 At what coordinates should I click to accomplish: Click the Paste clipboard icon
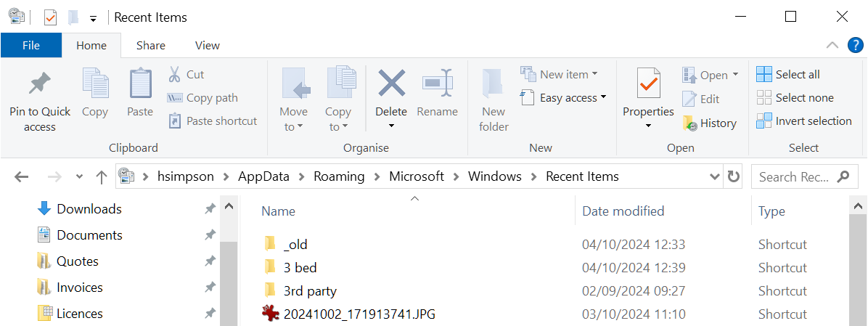click(x=140, y=84)
